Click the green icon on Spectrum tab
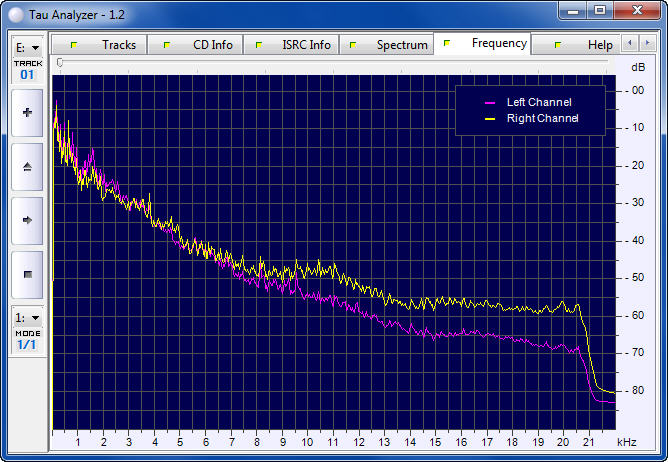 point(353,45)
